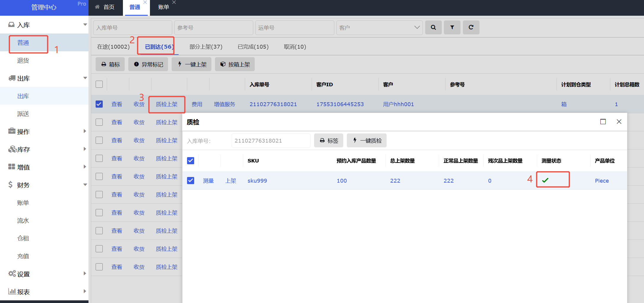Click 质检上架 link in the checked row
The width and height of the screenshot is (644, 303).
pos(167,104)
